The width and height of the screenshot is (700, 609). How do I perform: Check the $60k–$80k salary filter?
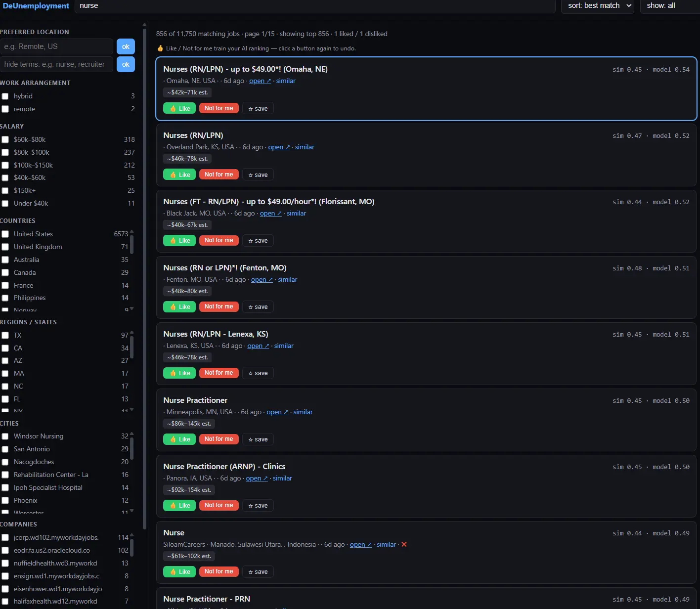click(x=5, y=140)
